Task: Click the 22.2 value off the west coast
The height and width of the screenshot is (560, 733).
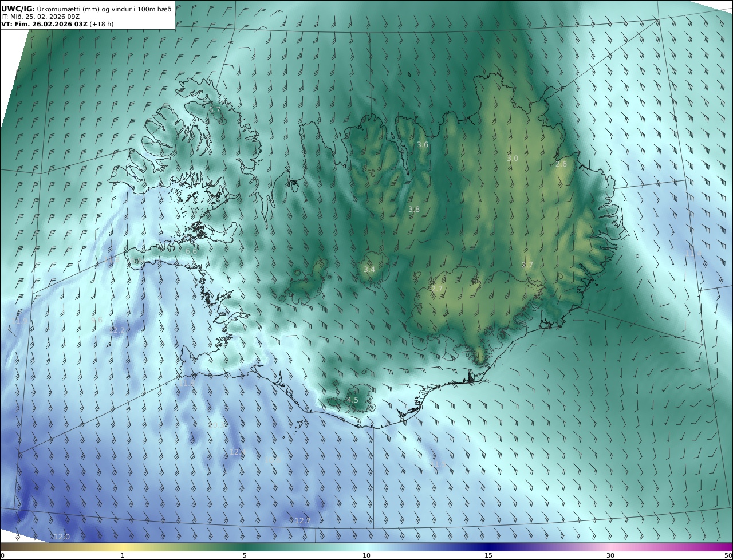Action: 116,330
